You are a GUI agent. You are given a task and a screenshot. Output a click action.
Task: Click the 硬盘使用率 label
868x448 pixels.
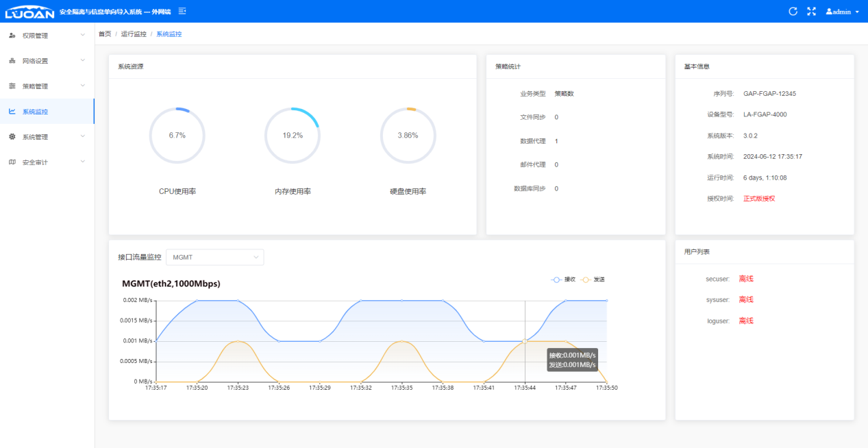coord(408,192)
